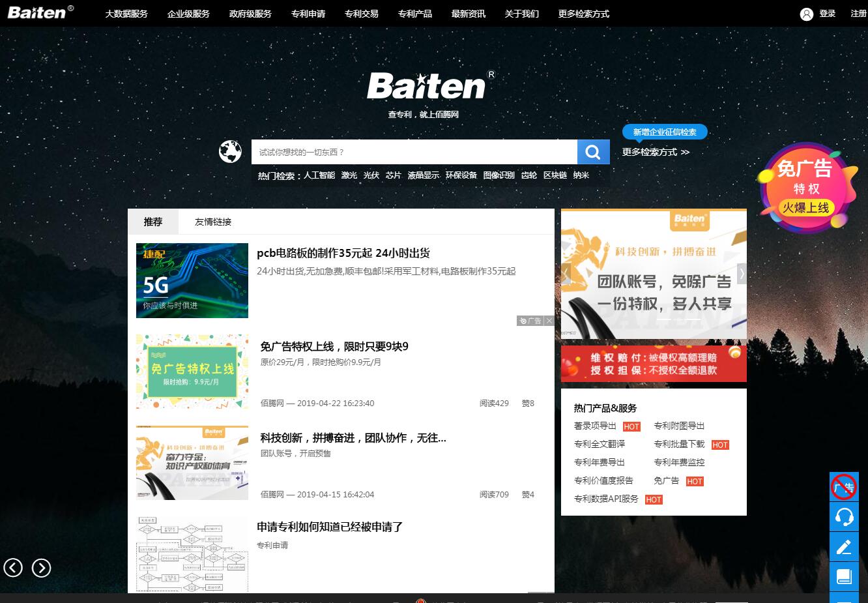The height and width of the screenshot is (603, 868).
Task: Click the 新增企业征信检索 bubble
Action: click(x=665, y=132)
